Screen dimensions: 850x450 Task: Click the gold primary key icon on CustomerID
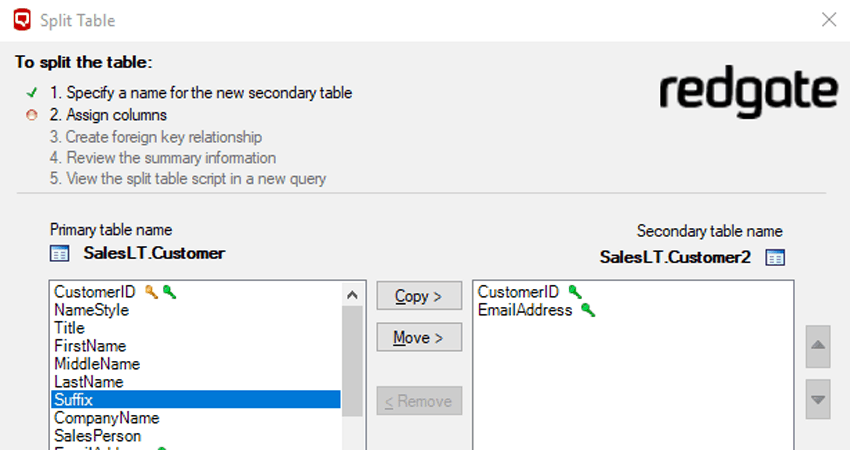(152, 292)
